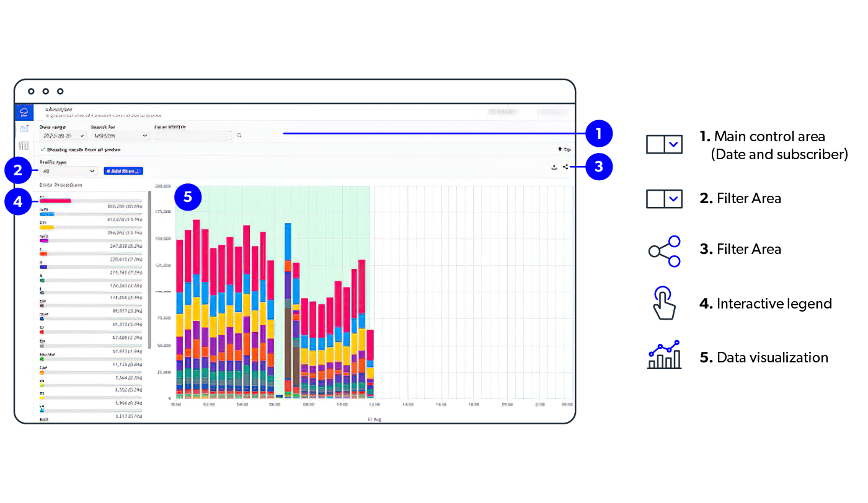Open the Date range dropdown
The width and height of the screenshot is (868, 503).
point(63,135)
